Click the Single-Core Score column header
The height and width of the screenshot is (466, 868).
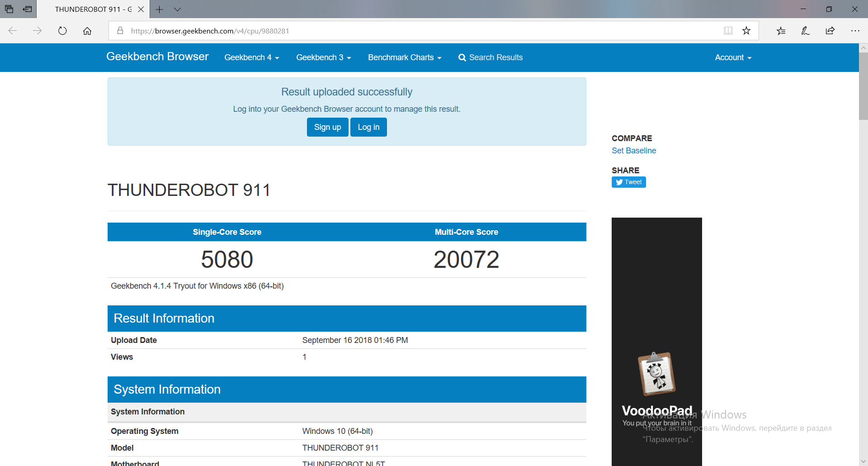[x=227, y=232]
